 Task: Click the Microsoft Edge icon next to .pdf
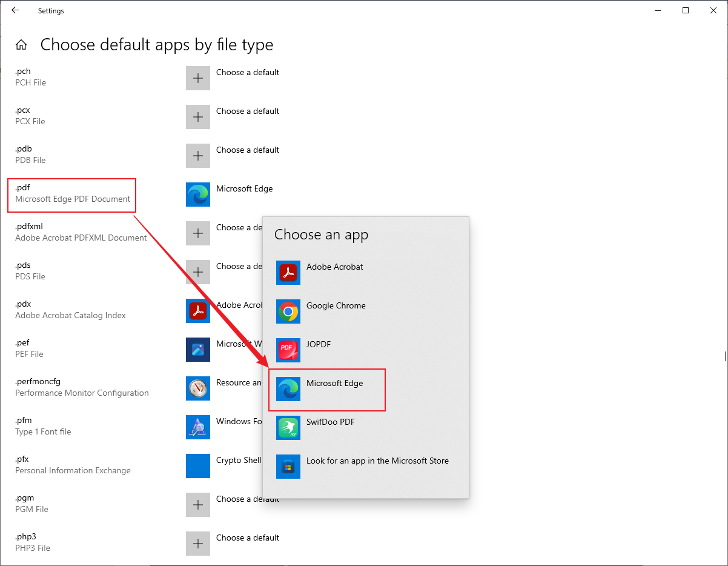198,195
